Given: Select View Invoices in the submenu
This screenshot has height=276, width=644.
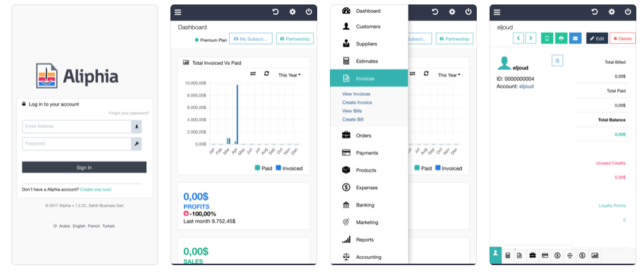Looking at the screenshot, I should pos(356,94).
